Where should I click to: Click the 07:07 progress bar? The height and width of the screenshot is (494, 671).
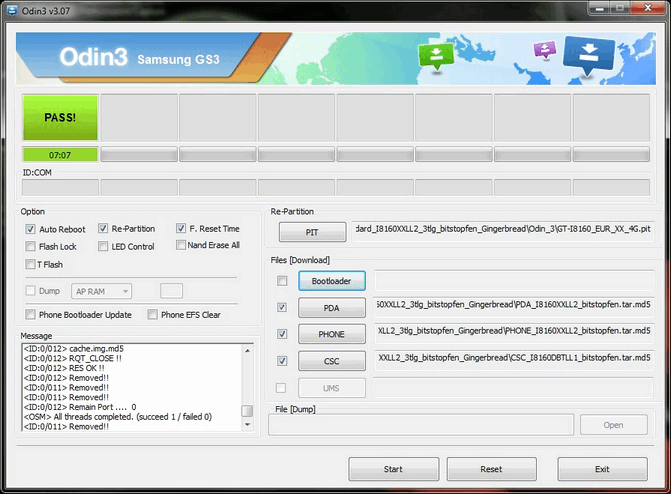point(60,155)
